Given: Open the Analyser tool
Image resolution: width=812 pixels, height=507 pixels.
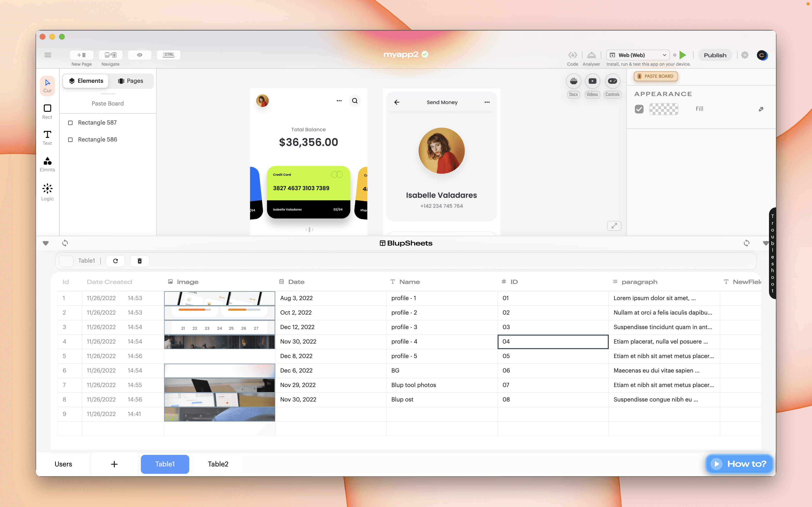Looking at the screenshot, I should [x=591, y=55].
